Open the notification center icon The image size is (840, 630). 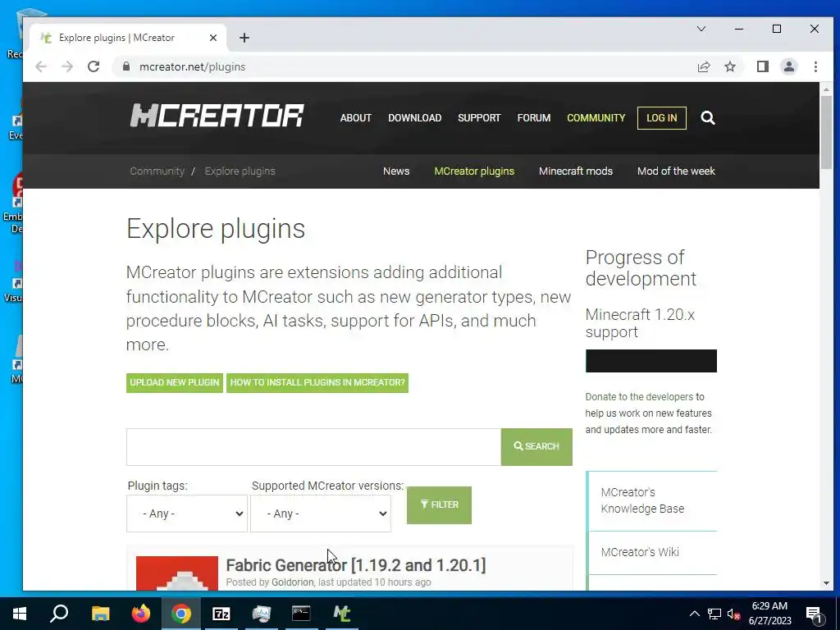[x=814, y=614]
